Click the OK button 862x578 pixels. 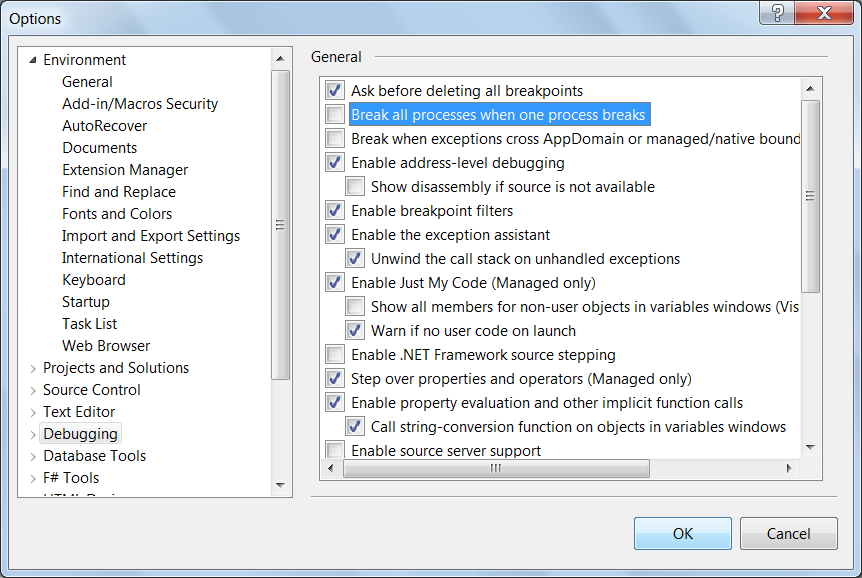(x=682, y=533)
